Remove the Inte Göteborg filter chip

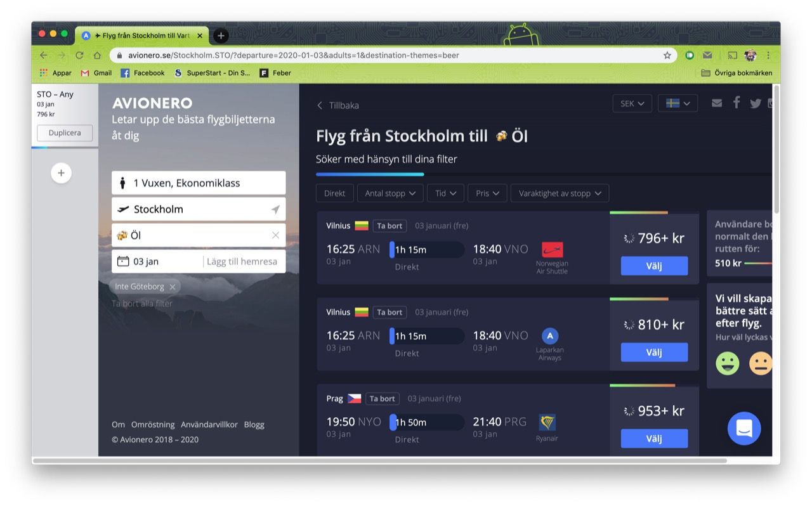click(x=173, y=287)
